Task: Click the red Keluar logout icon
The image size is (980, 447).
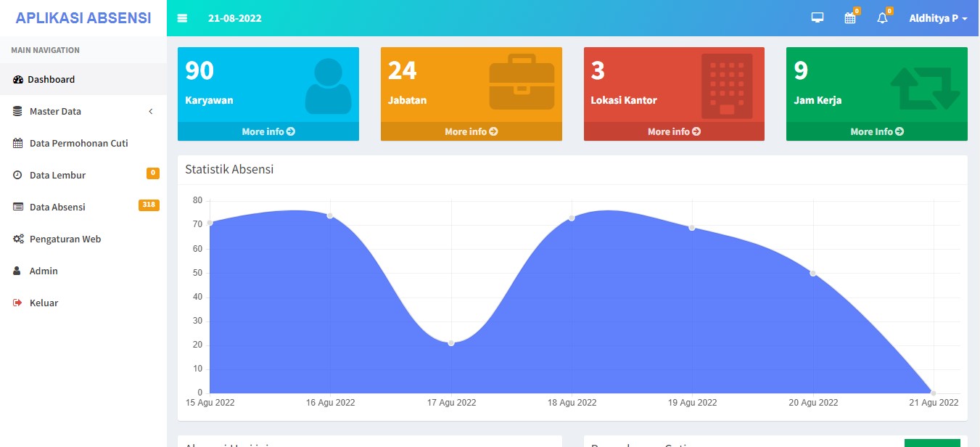Action: 18,303
